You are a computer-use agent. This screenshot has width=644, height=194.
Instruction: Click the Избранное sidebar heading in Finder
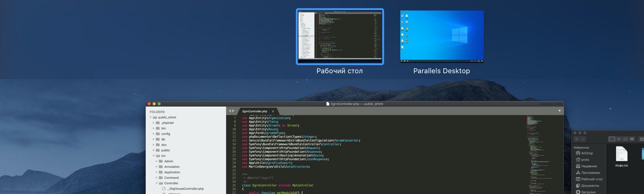[581, 147]
